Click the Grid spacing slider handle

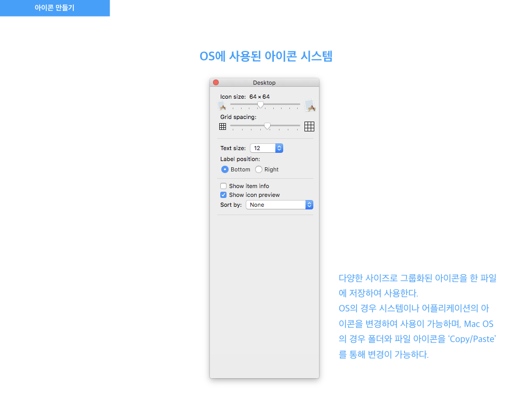click(267, 126)
